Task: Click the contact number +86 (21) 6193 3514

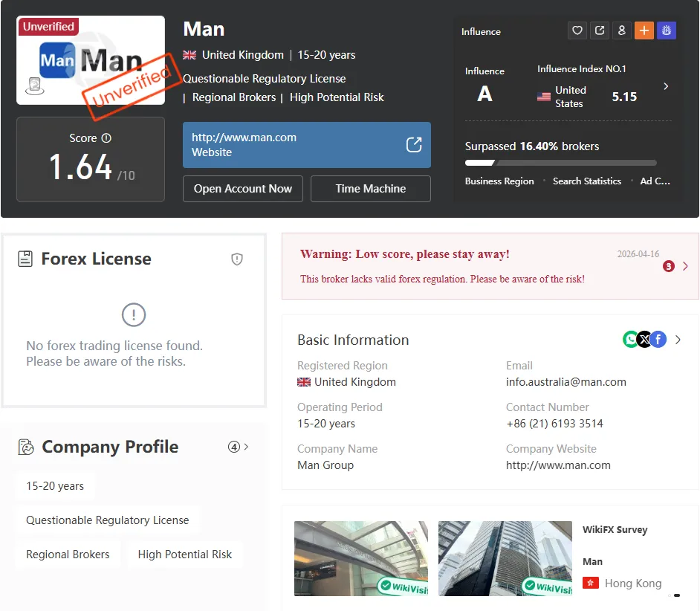Action: pos(554,424)
